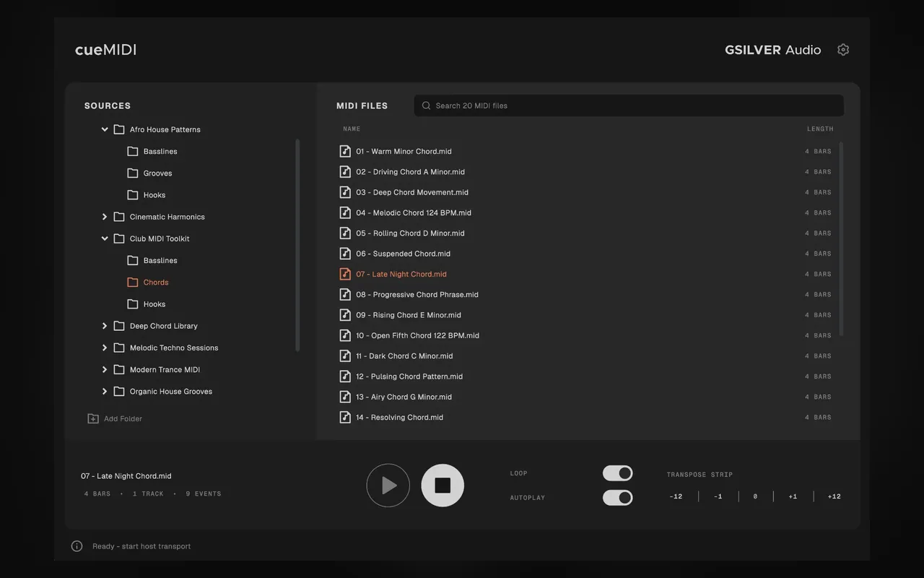Click the info icon in status bar
The width and height of the screenshot is (924, 578).
(77, 546)
